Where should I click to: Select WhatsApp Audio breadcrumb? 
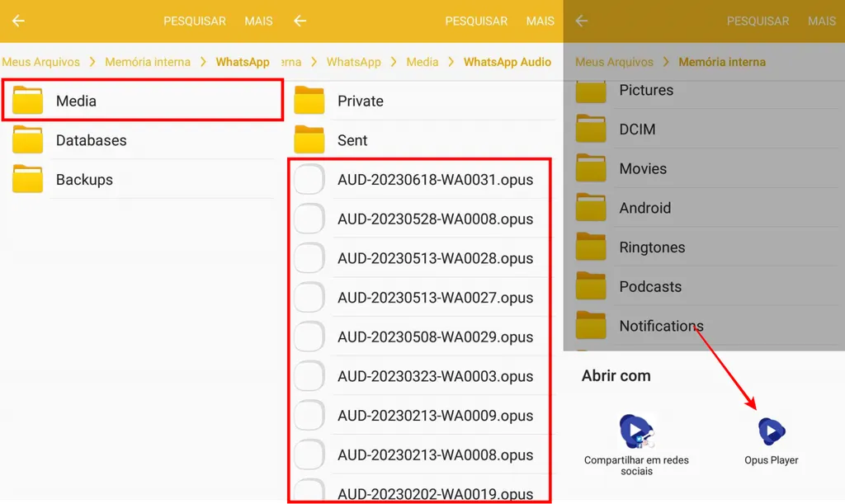[x=507, y=62]
